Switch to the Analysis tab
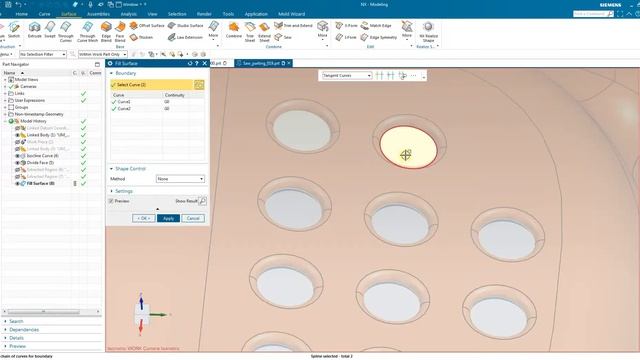The height and width of the screenshot is (360, 640). click(x=129, y=14)
